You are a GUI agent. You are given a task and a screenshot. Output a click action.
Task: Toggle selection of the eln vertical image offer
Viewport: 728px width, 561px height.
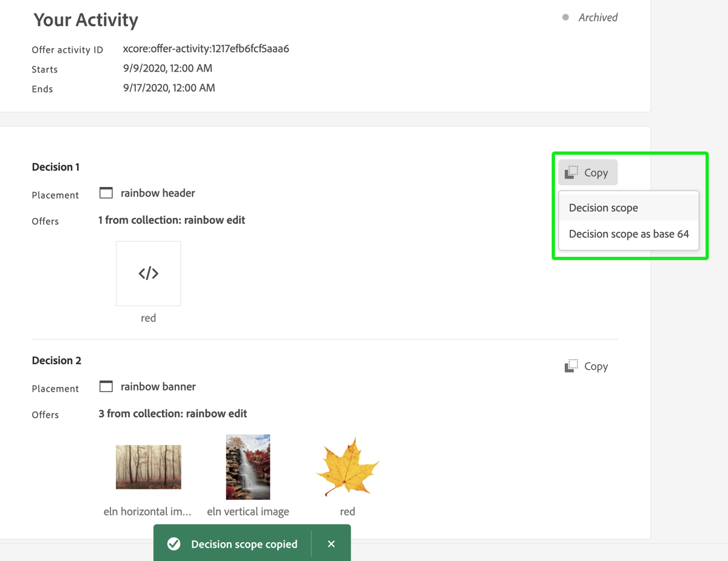point(248,466)
